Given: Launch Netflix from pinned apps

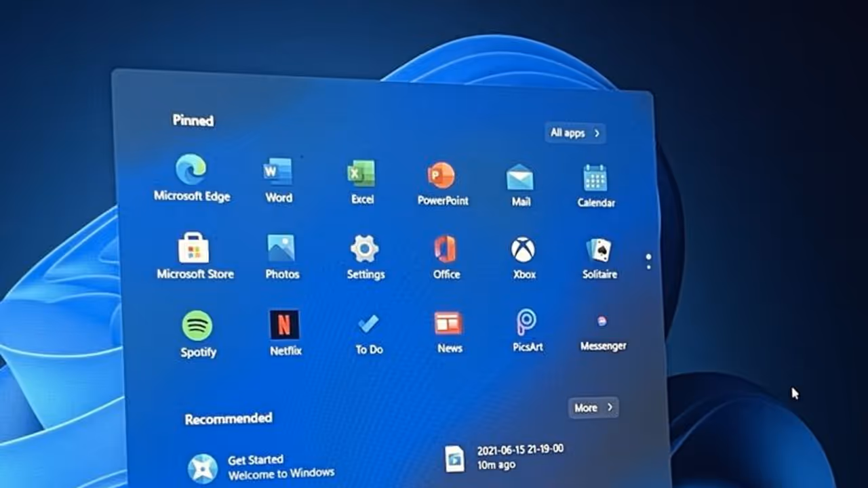Looking at the screenshot, I should click(x=285, y=326).
